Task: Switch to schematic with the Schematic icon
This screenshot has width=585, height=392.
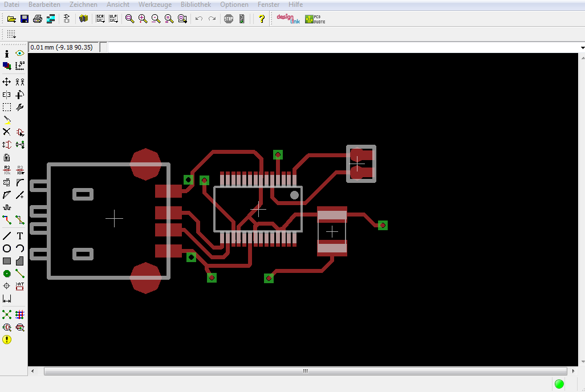Action: [67, 19]
